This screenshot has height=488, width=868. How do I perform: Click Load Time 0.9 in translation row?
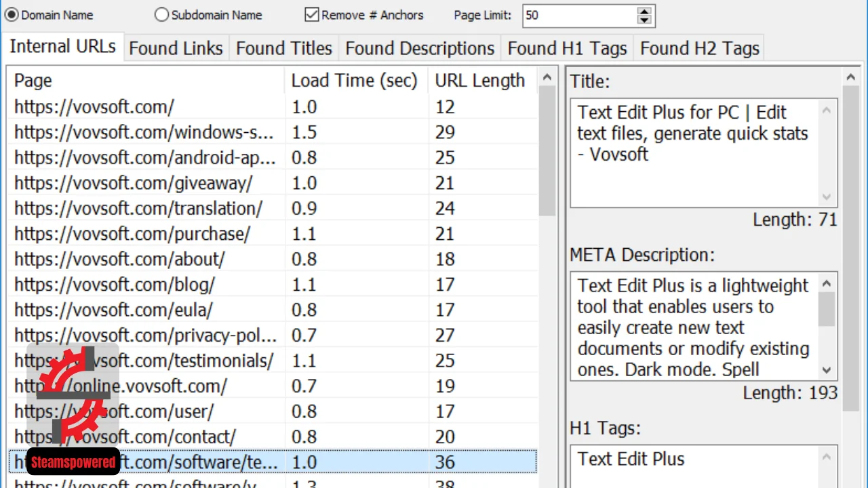pos(304,208)
